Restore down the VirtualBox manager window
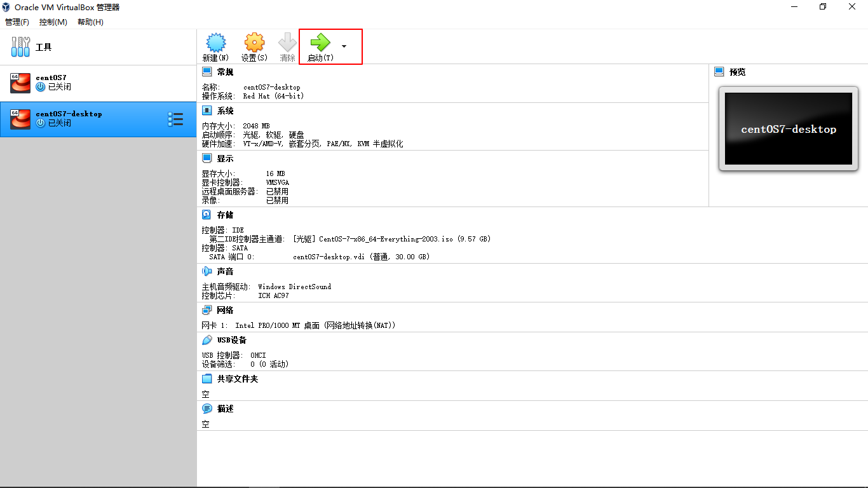Screen dimensions: 868x488 click(x=823, y=6)
